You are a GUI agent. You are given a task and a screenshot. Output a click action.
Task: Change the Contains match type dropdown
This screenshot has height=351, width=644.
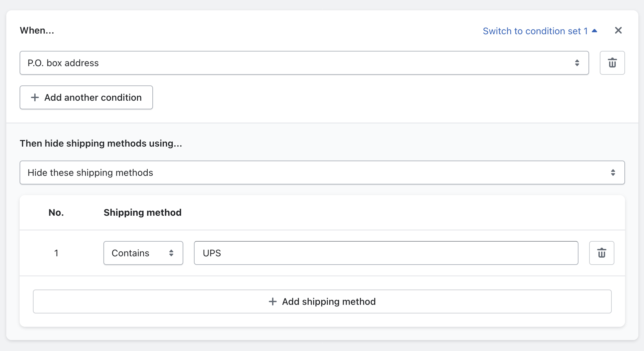(x=143, y=253)
